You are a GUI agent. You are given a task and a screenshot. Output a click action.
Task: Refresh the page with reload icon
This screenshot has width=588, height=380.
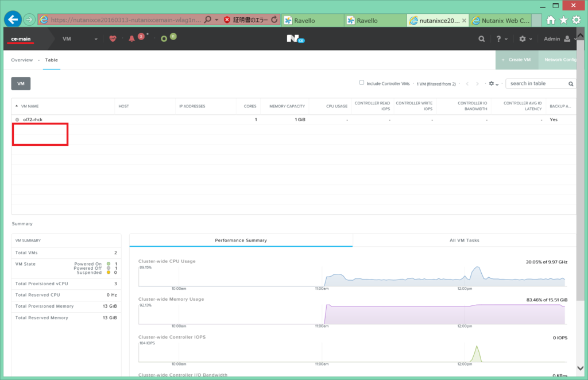tap(274, 20)
